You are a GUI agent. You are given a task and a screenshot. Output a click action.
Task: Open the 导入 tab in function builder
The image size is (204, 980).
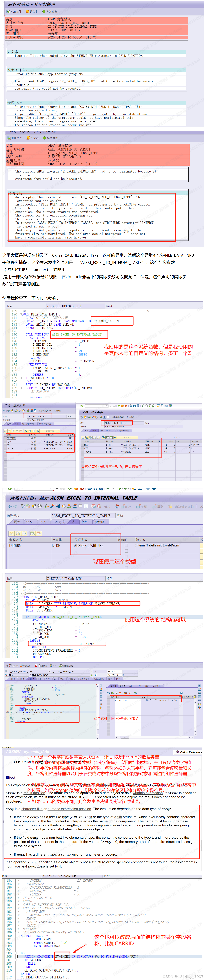point(29,522)
